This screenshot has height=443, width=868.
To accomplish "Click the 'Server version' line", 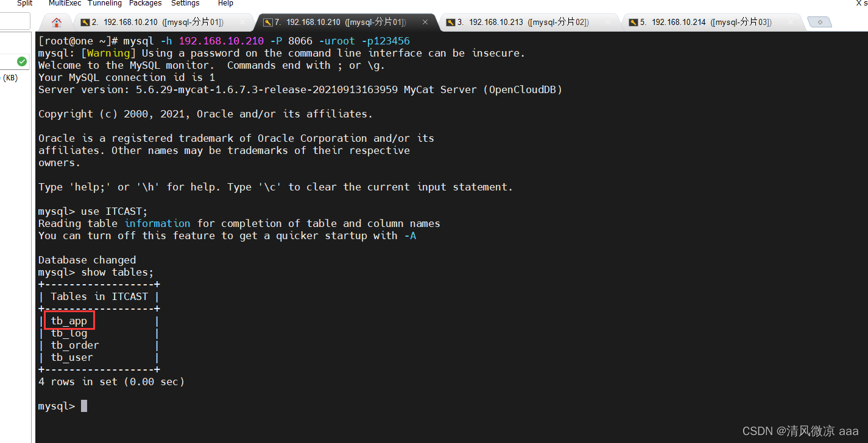I will (x=300, y=89).
